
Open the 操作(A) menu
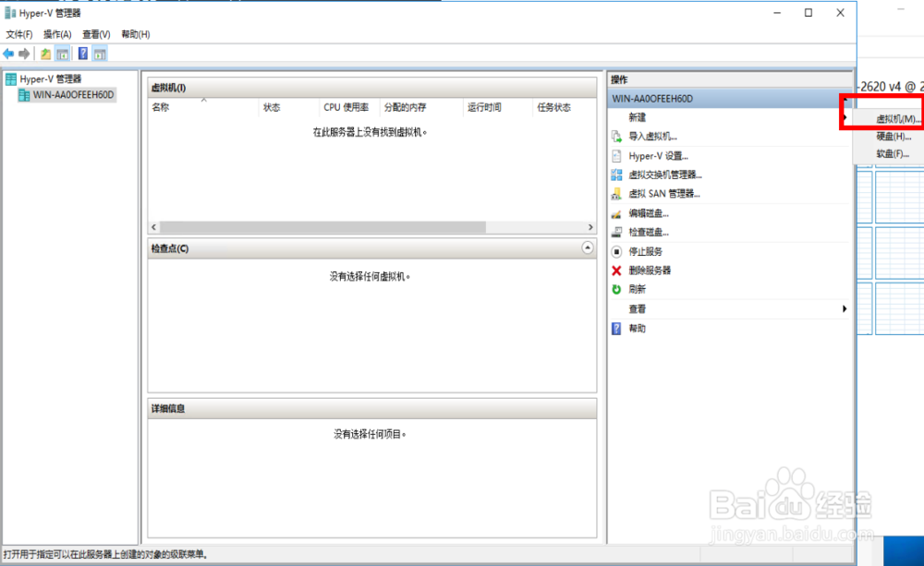pyautogui.click(x=57, y=34)
